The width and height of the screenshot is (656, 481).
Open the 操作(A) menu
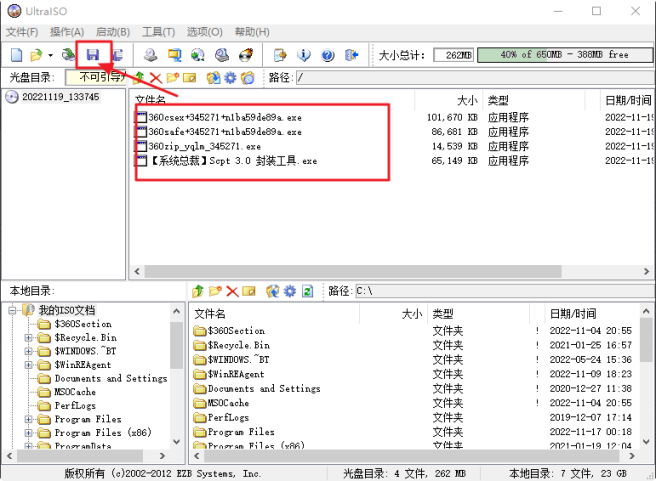click(x=67, y=32)
